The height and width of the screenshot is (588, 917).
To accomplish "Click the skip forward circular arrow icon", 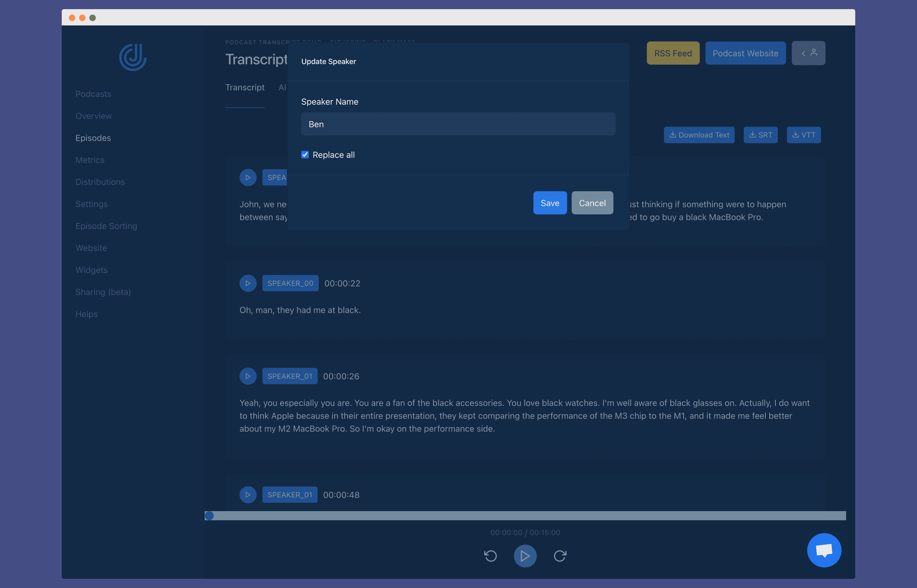I will (x=560, y=556).
